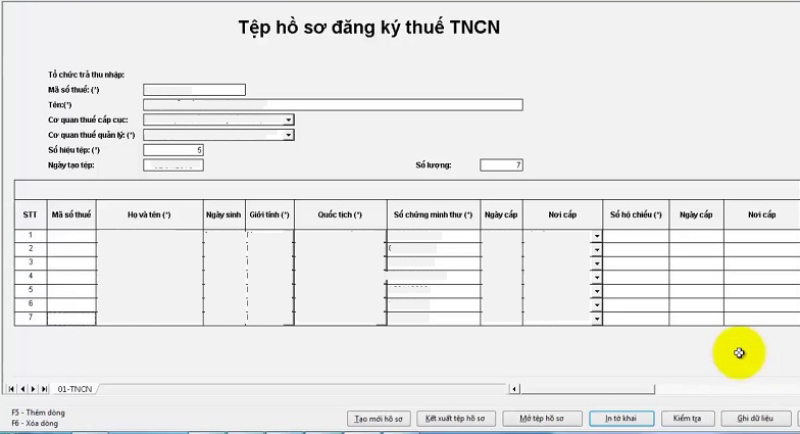
Task: Click the Ngày tạo tệp field
Action: (x=173, y=165)
